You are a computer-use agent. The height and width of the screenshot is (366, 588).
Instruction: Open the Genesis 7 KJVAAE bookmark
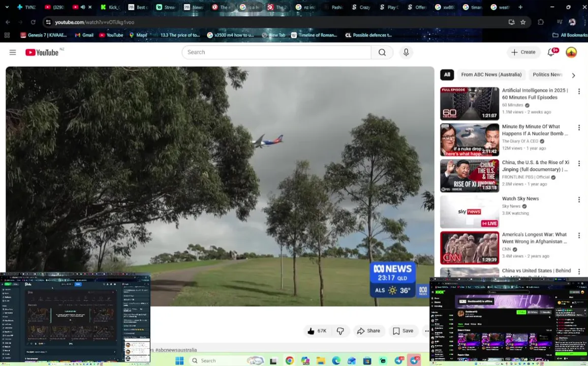[44, 35]
